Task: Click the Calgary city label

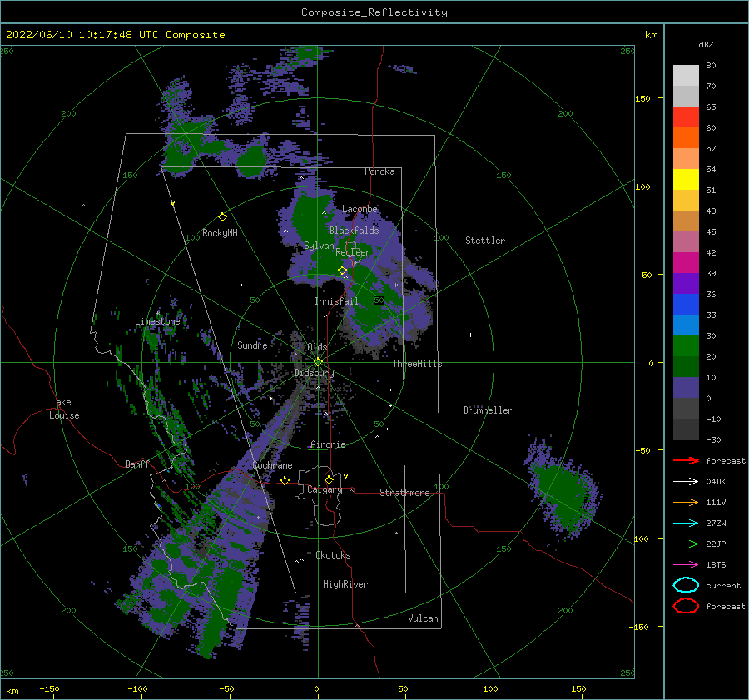Action: point(325,489)
